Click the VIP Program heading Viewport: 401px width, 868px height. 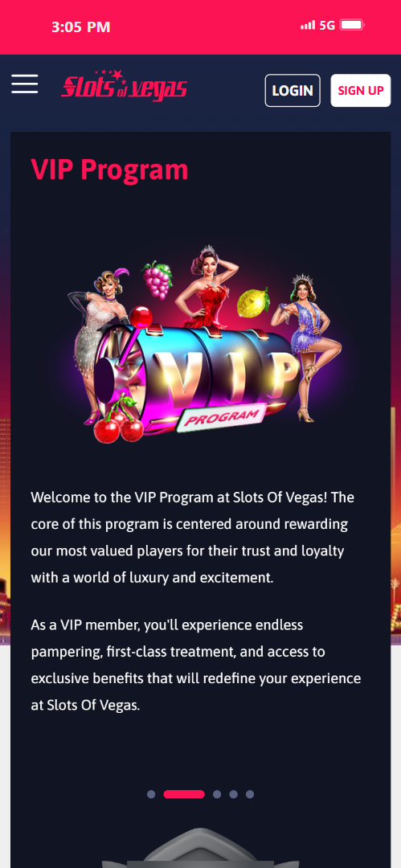109,170
